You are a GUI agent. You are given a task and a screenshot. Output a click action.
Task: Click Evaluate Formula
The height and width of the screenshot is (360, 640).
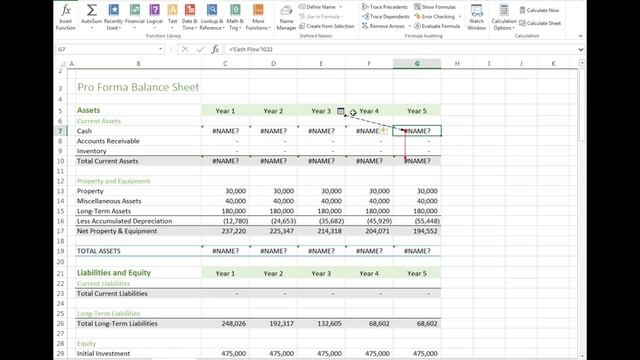point(437,26)
